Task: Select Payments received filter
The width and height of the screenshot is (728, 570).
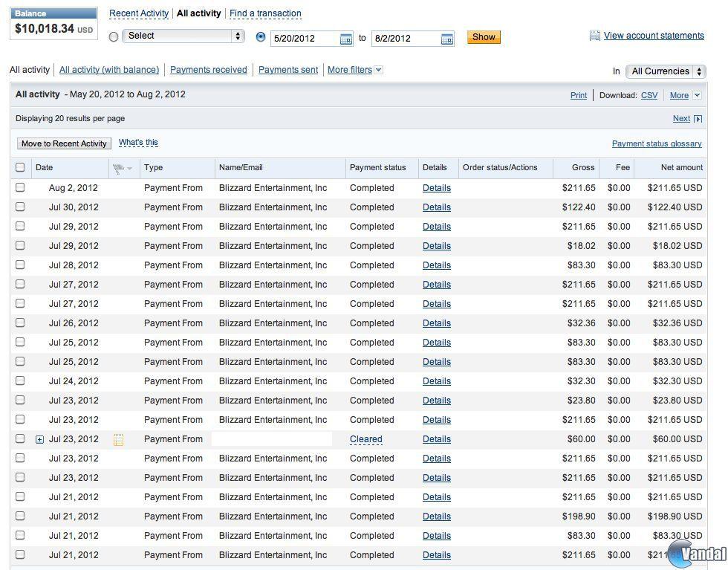Action: coord(209,70)
